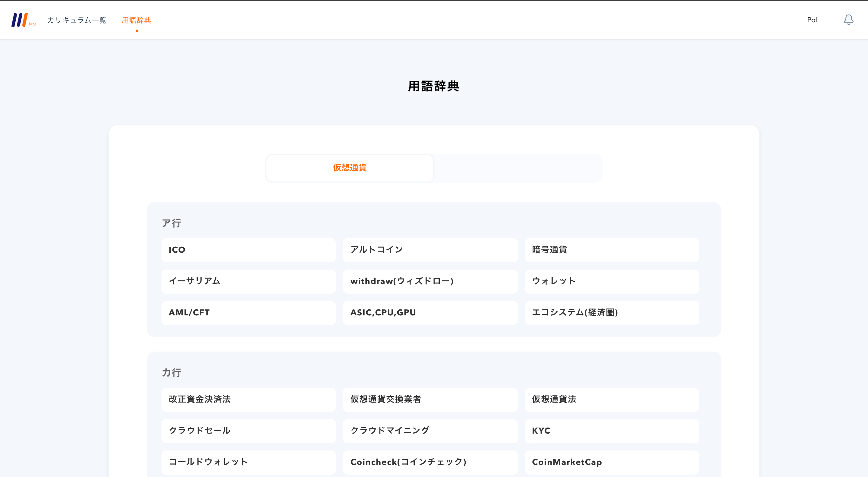This screenshot has height=477, width=868.
Task: Open the notification bell
Action: click(x=848, y=20)
